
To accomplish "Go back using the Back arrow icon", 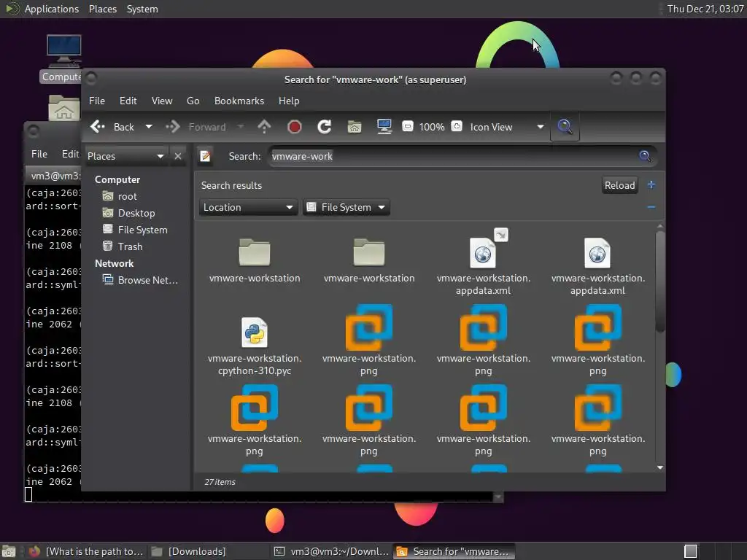I will tap(98, 127).
